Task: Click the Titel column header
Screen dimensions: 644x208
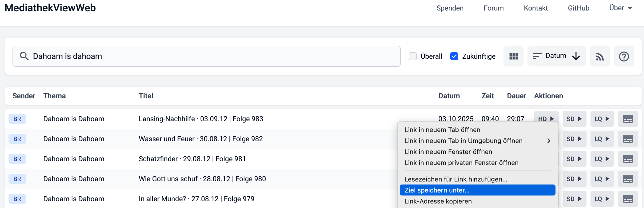Action: pyautogui.click(x=146, y=96)
